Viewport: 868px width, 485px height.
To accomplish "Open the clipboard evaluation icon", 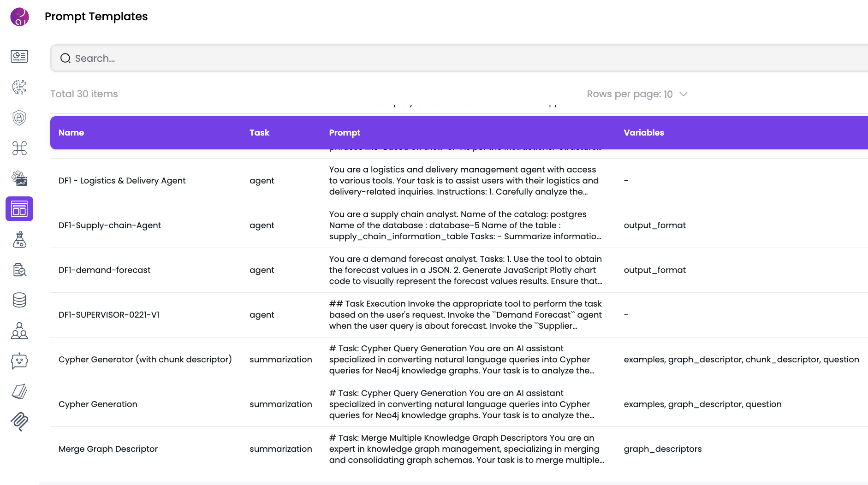I will 19,270.
